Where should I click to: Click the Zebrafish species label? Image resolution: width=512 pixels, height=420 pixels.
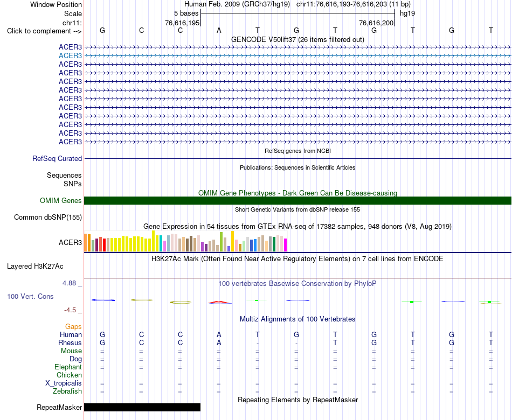(67, 391)
